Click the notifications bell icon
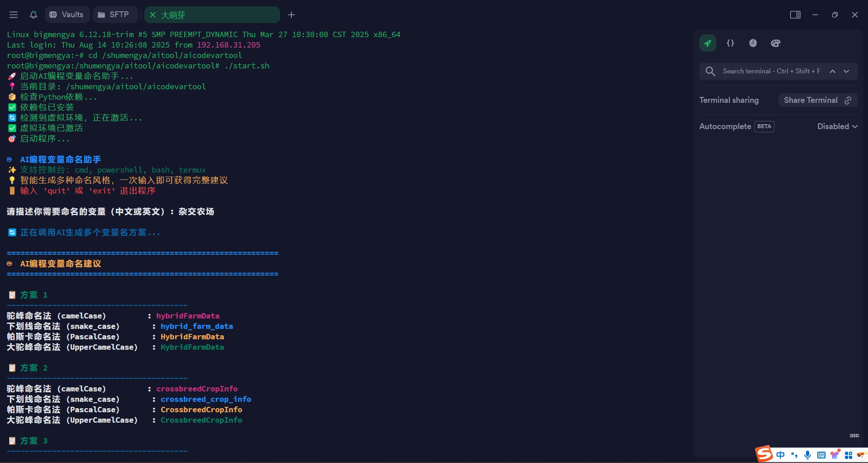868x463 pixels. pos(33,15)
